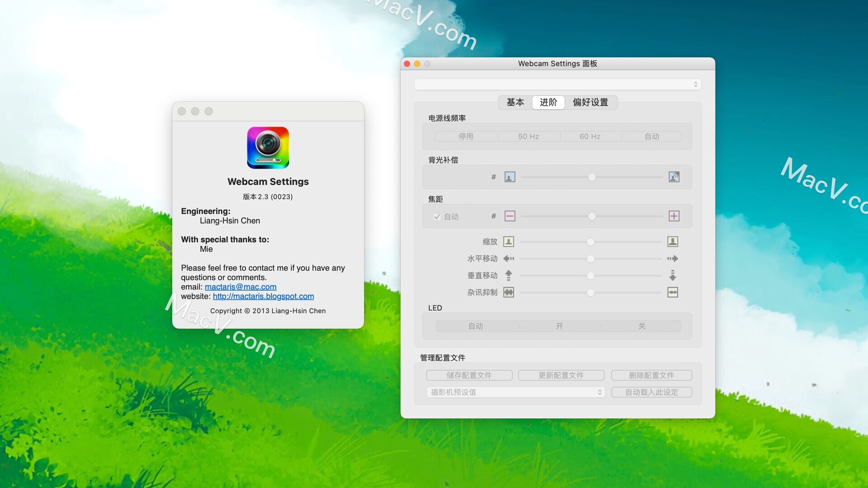Select 停用 power line frequency
Viewport: 868px width, 488px height.
click(x=466, y=136)
